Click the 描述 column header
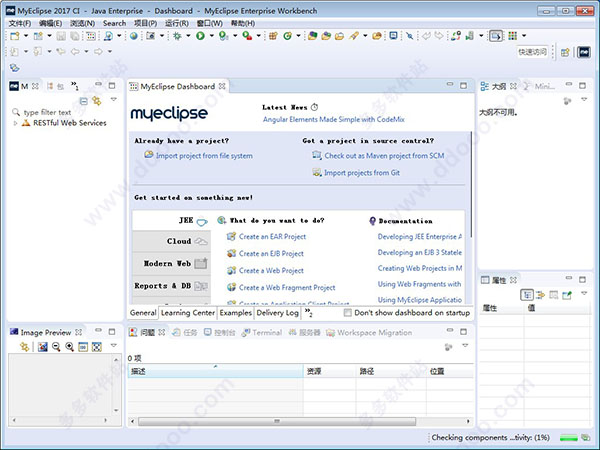Viewport: 600px width, 450px height. 215,371
